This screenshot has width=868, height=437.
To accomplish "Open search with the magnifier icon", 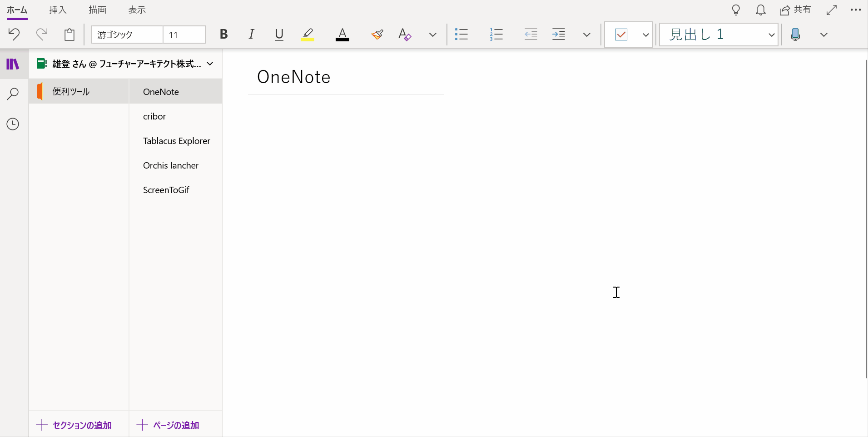I will [x=13, y=94].
